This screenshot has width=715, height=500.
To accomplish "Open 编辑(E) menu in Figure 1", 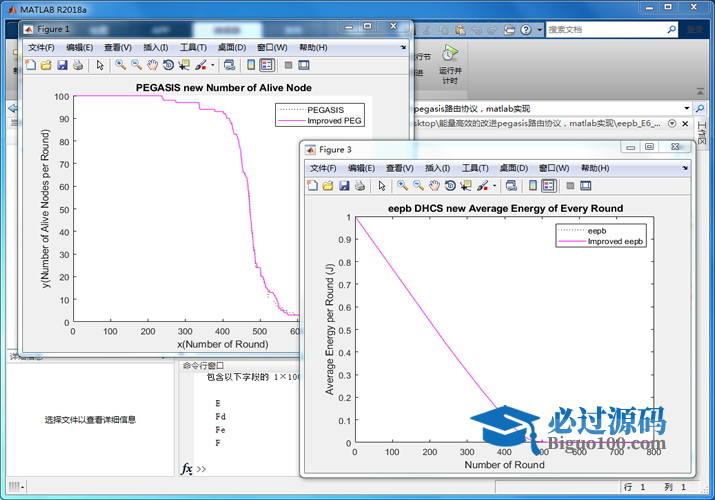I will [79, 47].
